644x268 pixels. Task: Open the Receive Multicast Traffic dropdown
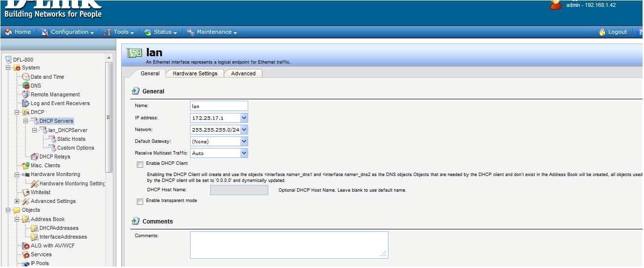tap(244, 153)
